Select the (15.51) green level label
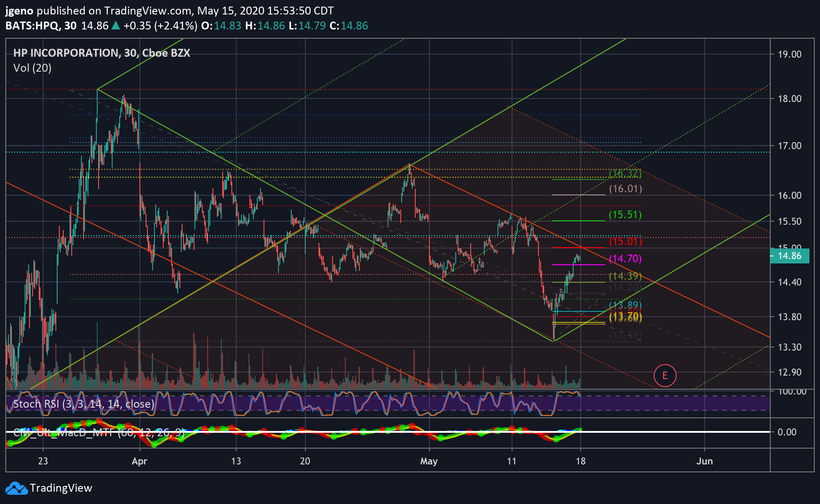Screen dimensions: 820x504 point(625,215)
